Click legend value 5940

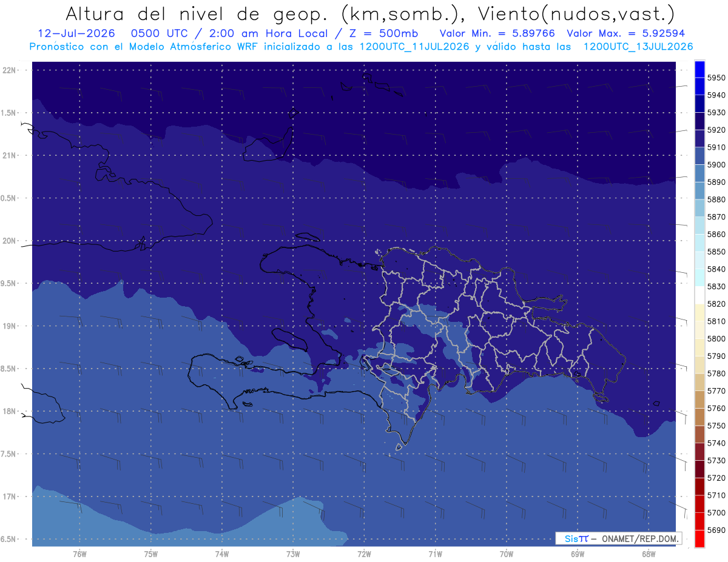pyautogui.click(x=716, y=95)
